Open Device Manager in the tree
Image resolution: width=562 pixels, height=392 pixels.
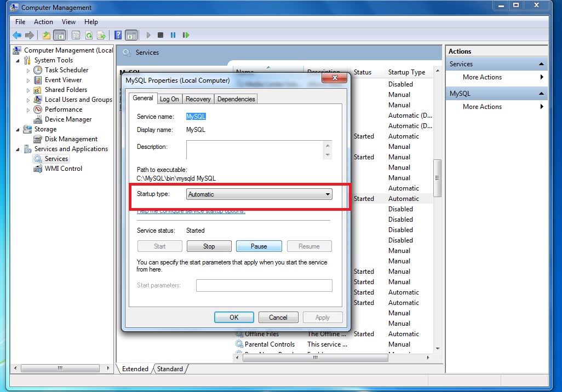[x=68, y=119]
